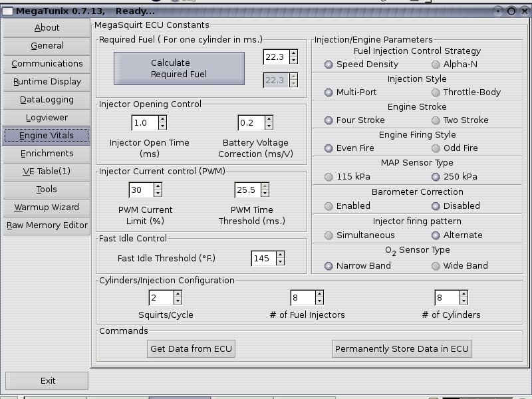This screenshot has width=532, height=399.
Task: Click Get Data from ECU
Action: coord(191,348)
